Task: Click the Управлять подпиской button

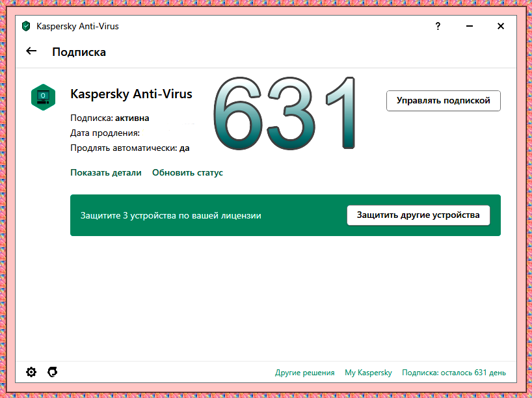Action: [444, 101]
